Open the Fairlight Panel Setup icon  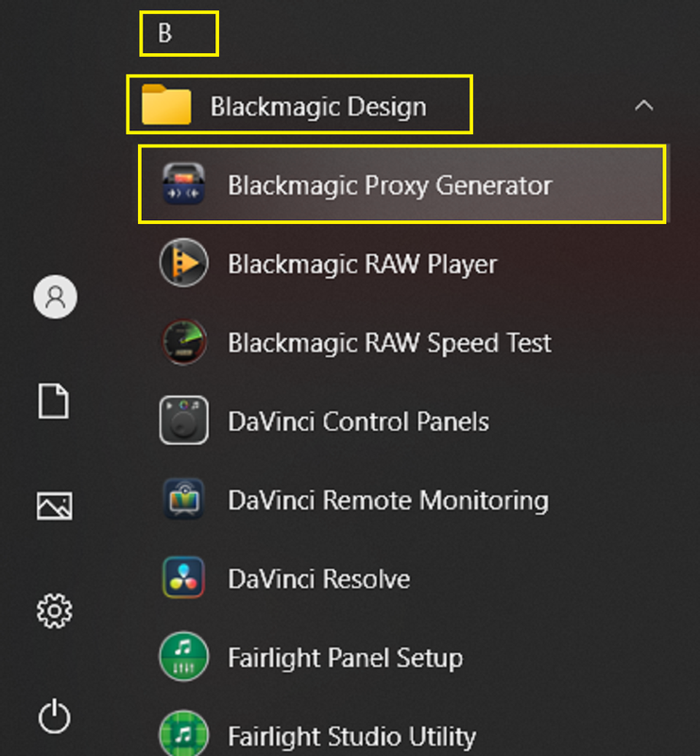[183, 656]
